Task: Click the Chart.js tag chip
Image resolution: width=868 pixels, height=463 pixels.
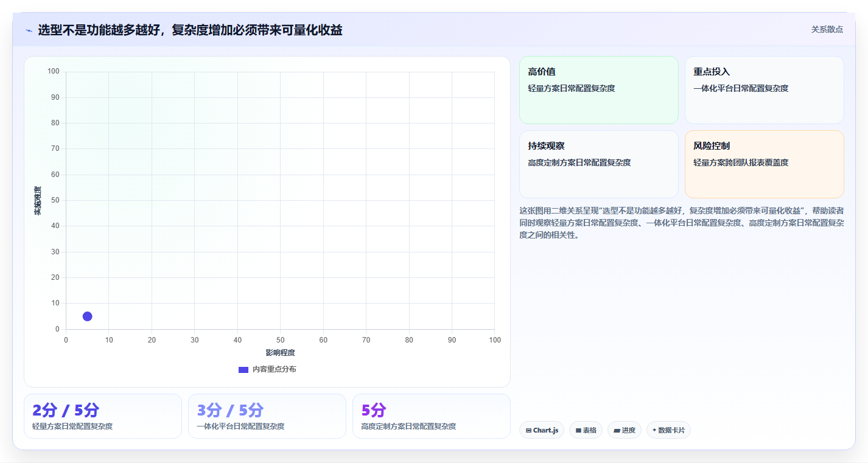Action: (542, 430)
